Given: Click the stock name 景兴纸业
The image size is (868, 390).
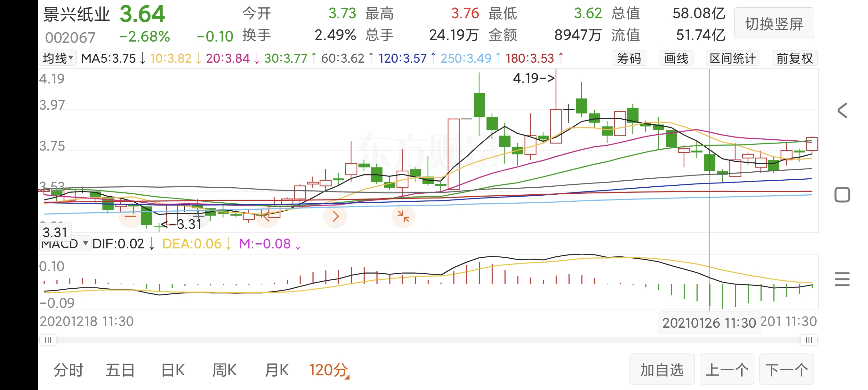Looking at the screenshot, I should point(76,14).
